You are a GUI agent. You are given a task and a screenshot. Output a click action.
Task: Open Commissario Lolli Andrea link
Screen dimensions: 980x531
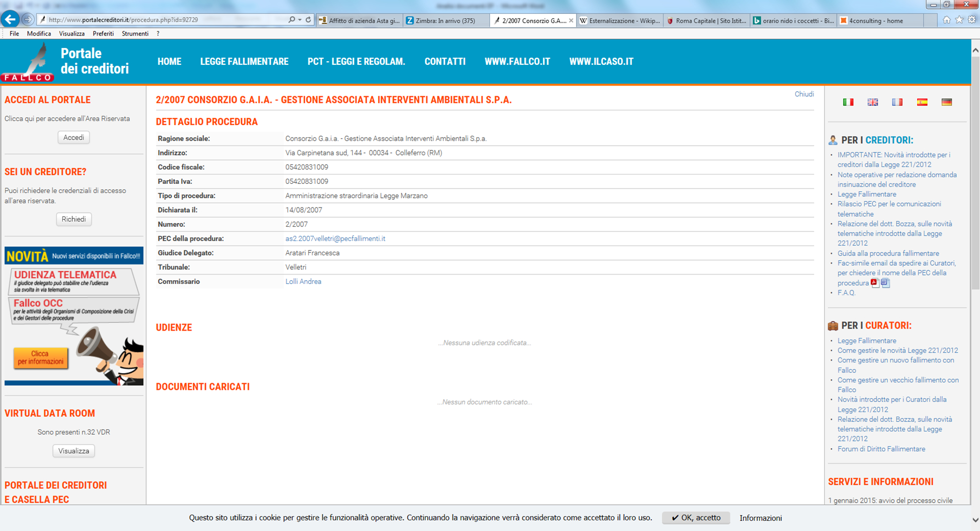[303, 282]
